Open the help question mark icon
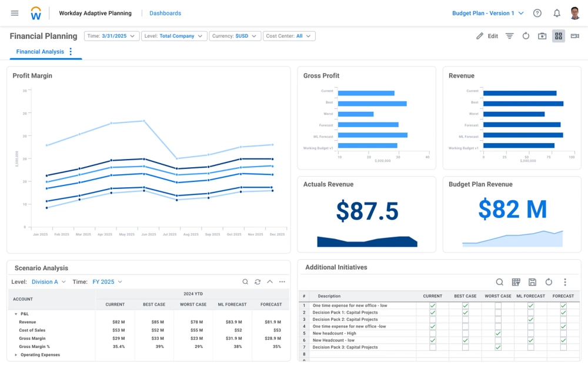This screenshot has height=368, width=588. pos(537,13)
